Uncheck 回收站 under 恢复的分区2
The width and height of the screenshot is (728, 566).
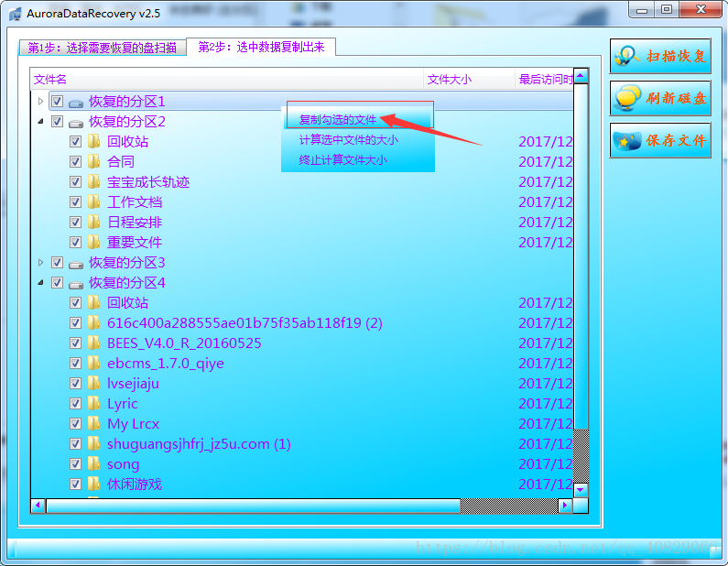[x=75, y=142]
